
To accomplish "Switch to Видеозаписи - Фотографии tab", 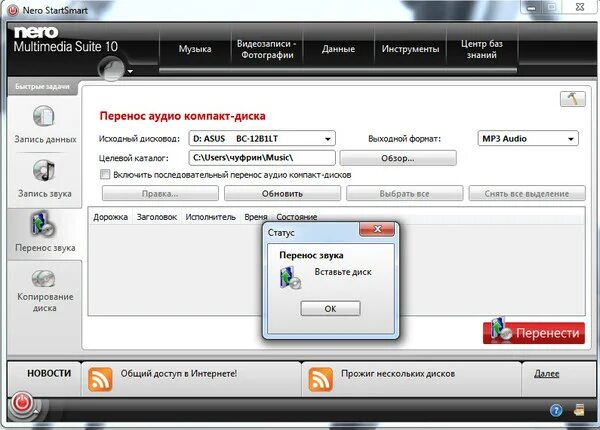I will click(x=267, y=49).
